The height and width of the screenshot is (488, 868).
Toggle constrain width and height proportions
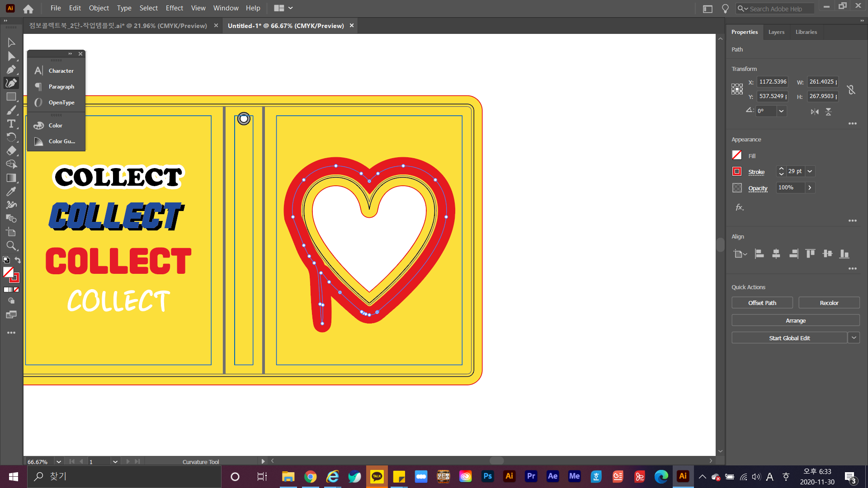click(x=851, y=89)
